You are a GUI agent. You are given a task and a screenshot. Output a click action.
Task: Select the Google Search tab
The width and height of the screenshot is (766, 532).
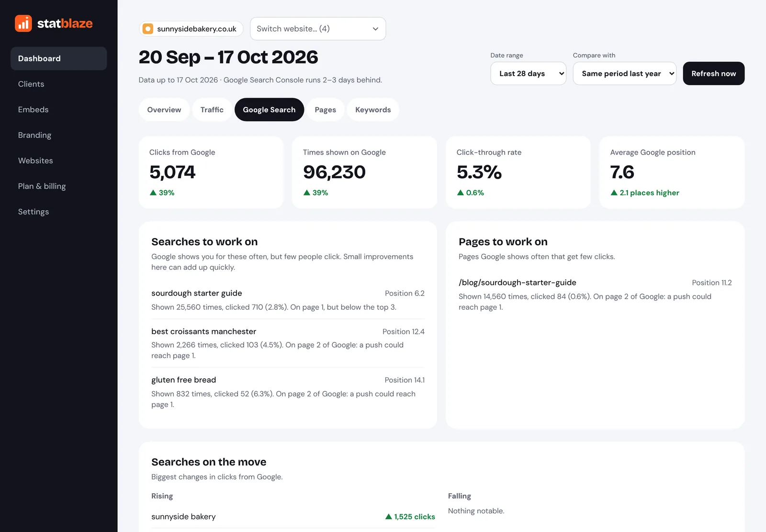[269, 110]
